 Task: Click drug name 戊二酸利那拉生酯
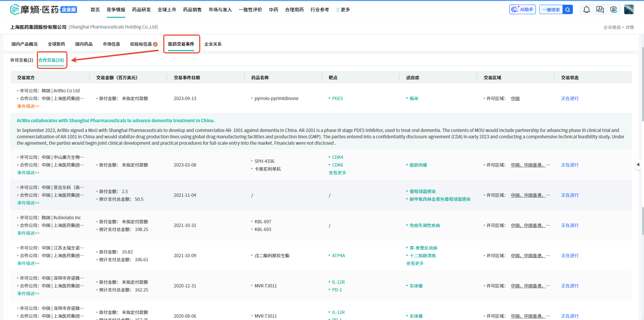[272, 256]
